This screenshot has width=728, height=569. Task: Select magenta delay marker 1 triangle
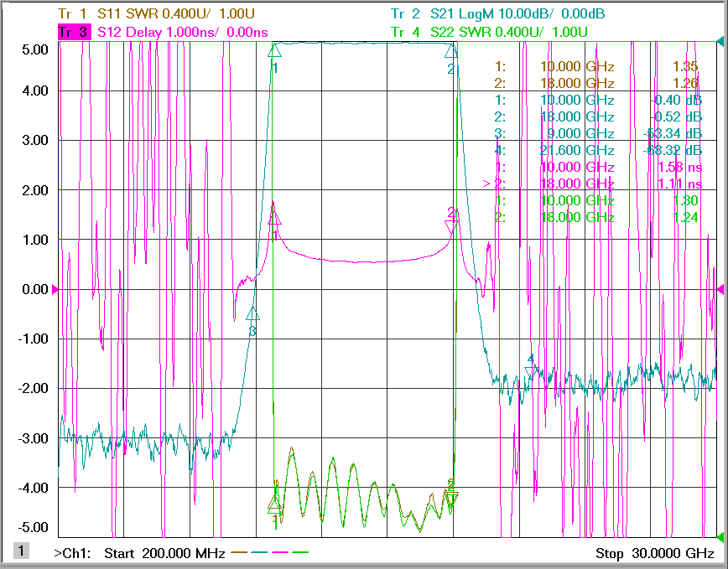274,219
